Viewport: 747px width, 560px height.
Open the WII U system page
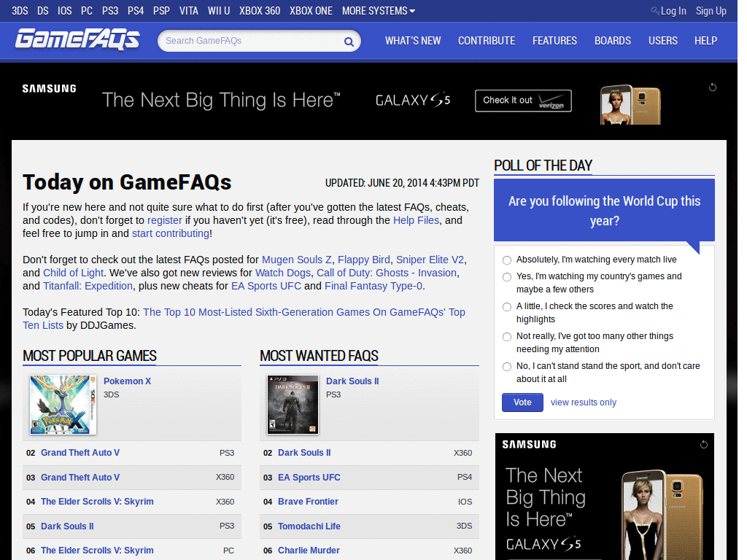pyautogui.click(x=219, y=10)
